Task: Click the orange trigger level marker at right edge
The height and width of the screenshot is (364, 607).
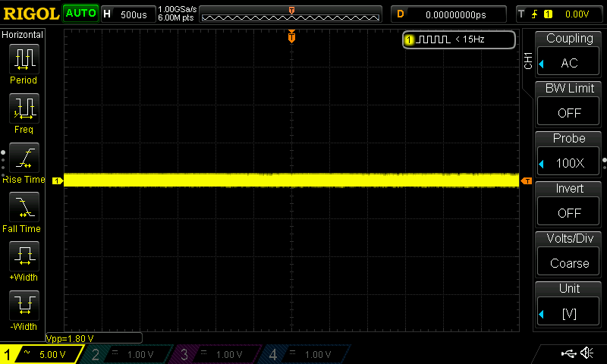Action: click(527, 180)
